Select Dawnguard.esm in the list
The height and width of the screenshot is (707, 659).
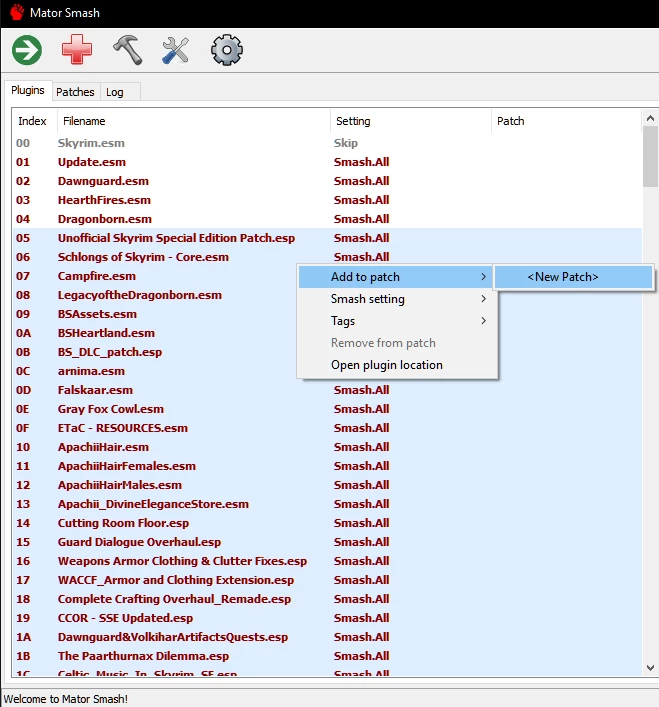pyautogui.click(x=328, y=181)
